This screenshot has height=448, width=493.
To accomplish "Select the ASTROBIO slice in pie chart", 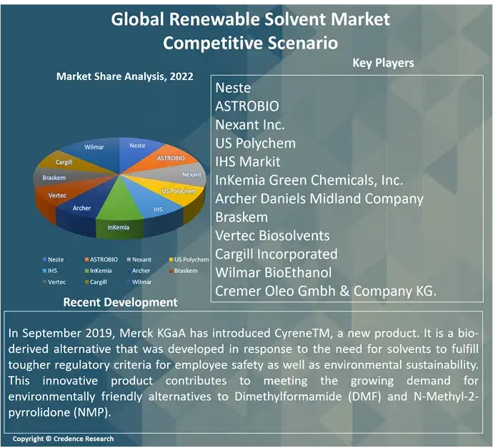I will point(169,159).
